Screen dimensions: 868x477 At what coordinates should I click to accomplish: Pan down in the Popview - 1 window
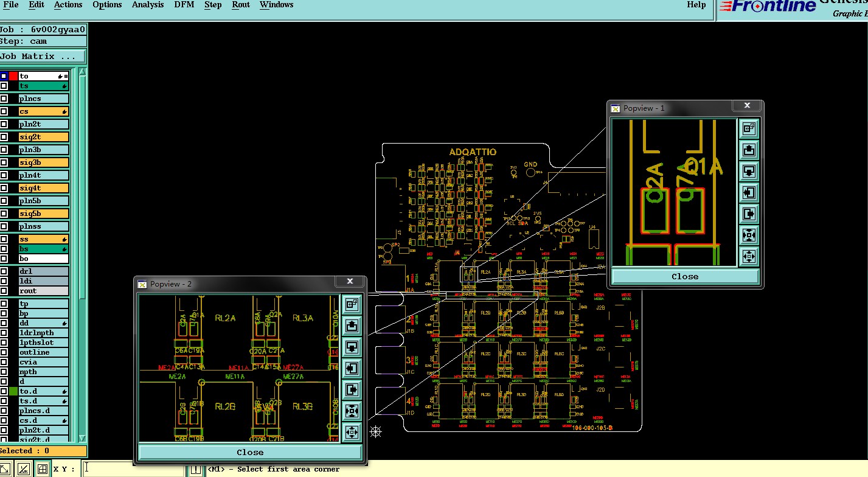click(749, 171)
